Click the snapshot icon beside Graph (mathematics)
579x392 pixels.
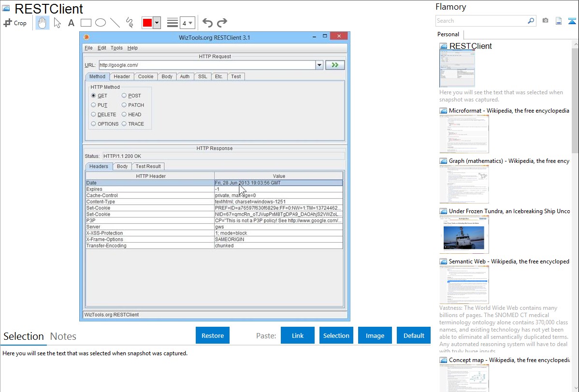[443, 161]
